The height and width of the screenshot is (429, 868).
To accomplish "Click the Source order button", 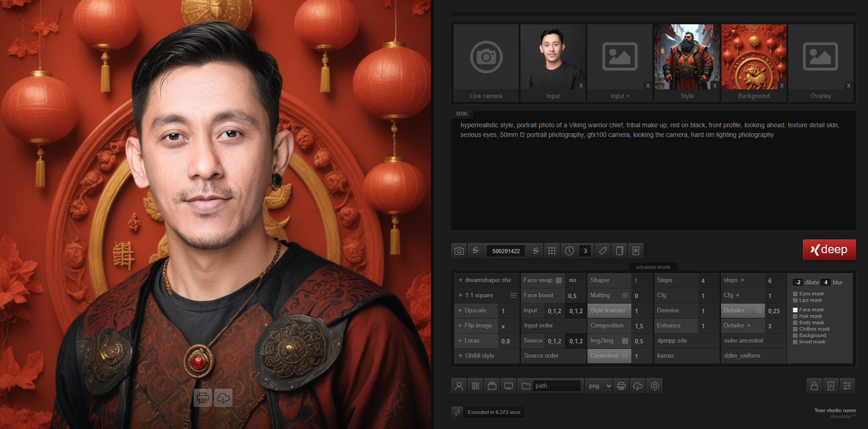I will tap(553, 356).
